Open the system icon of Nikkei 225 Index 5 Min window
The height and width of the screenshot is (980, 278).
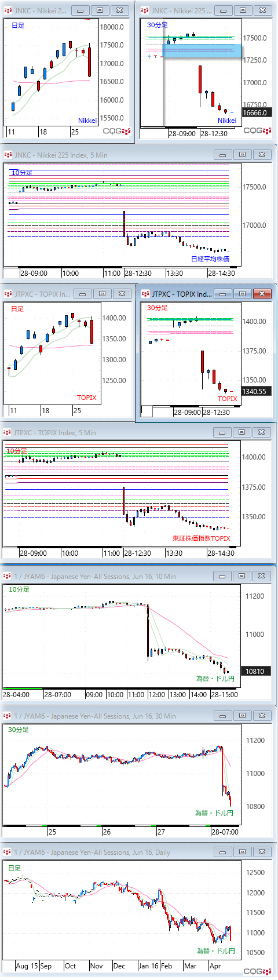click(x=8, y=155)
